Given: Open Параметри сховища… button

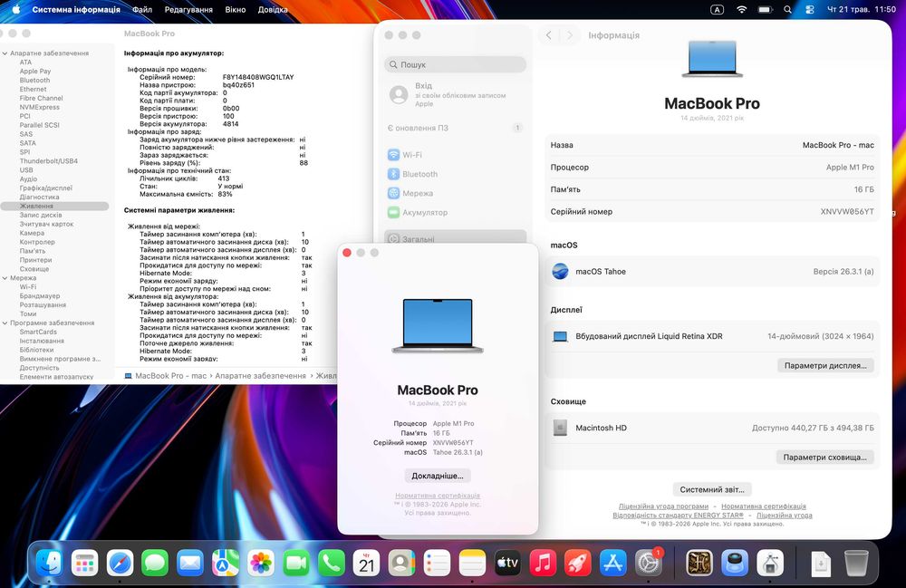Looking at the screenshot, I should tap(824, 457).
